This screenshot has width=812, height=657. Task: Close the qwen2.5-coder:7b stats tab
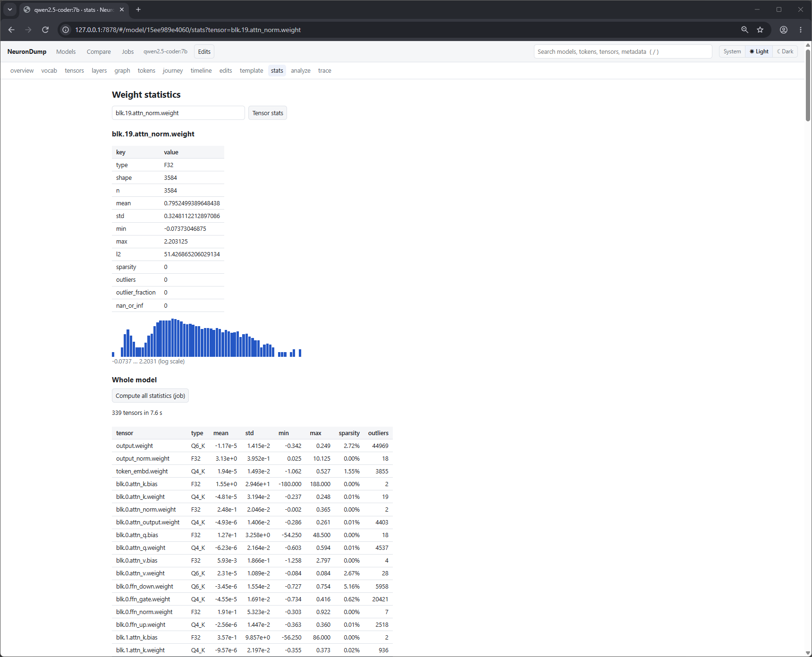pos(122,9)
